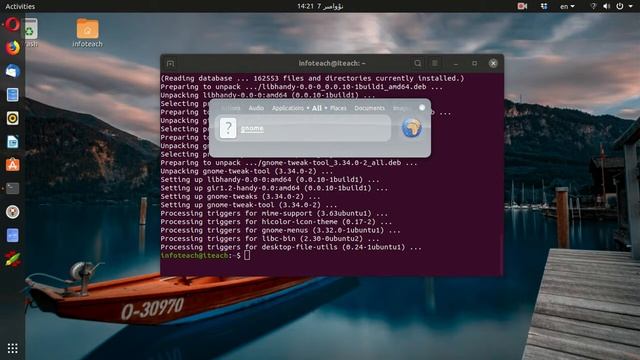
Task: Click the gnome search field in launcher
Action: [303, 128]
